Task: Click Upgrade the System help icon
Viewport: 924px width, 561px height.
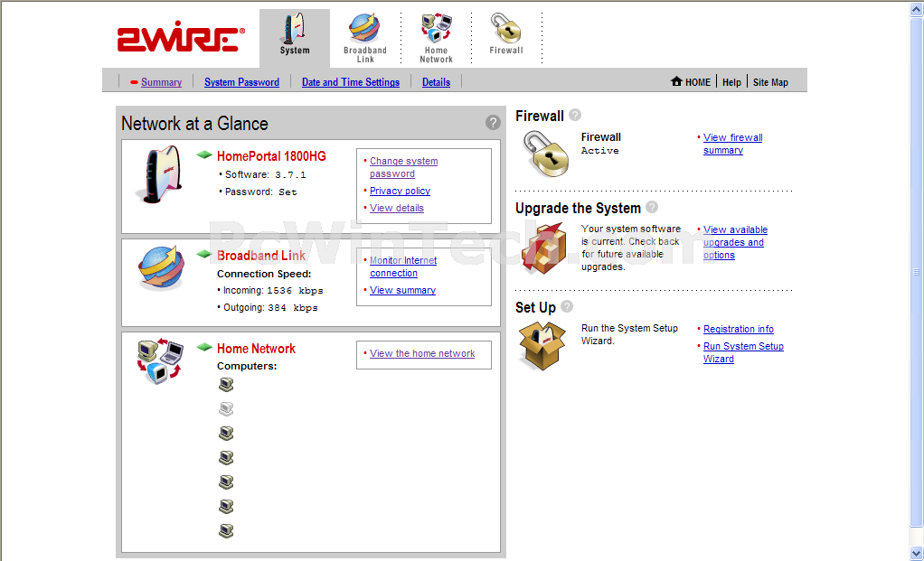Action: point(652,207)
